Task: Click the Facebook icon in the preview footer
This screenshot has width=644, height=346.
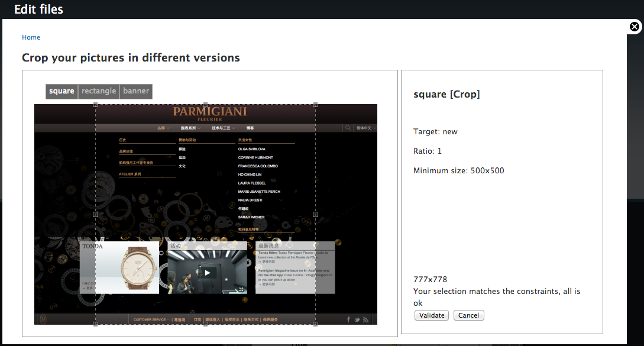Action: click(x=349, y=320)
